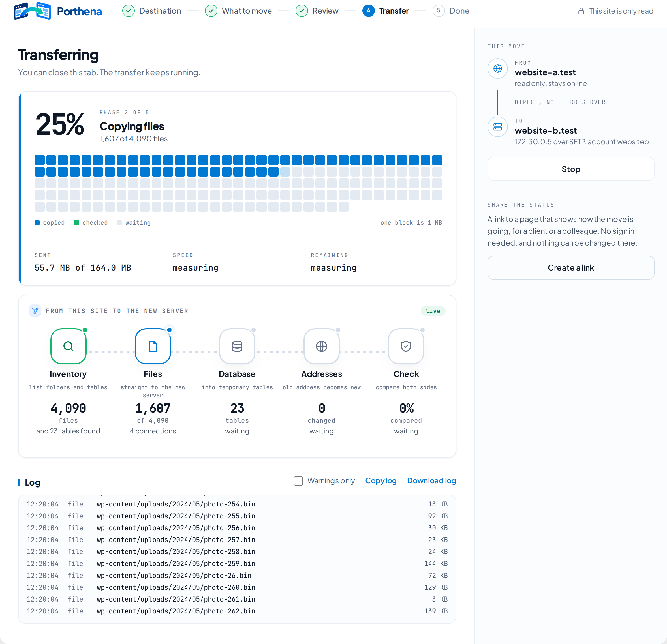Click the photo-259.bin log entry

pos(237,563)
